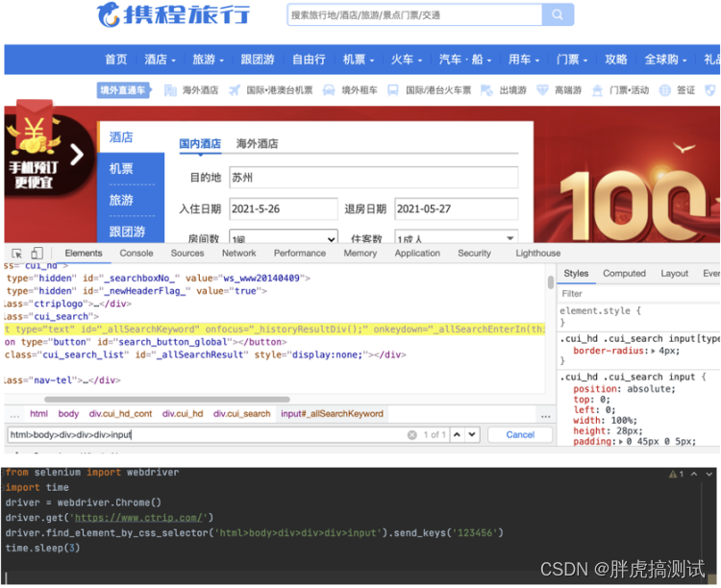Click the Elements panel horizontal scrollbar
The height and width of the screenshot is (588, 721).
click(x=167, y=400)
